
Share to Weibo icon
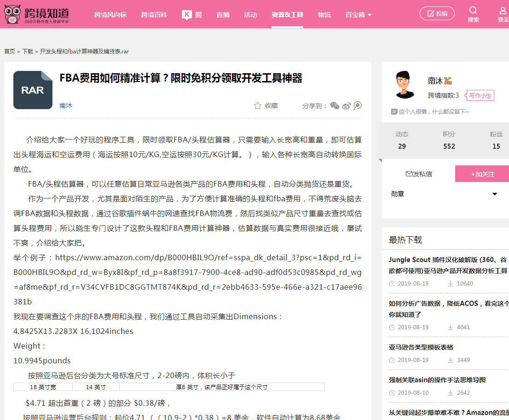pyautogui.click(x=347, y=106)
